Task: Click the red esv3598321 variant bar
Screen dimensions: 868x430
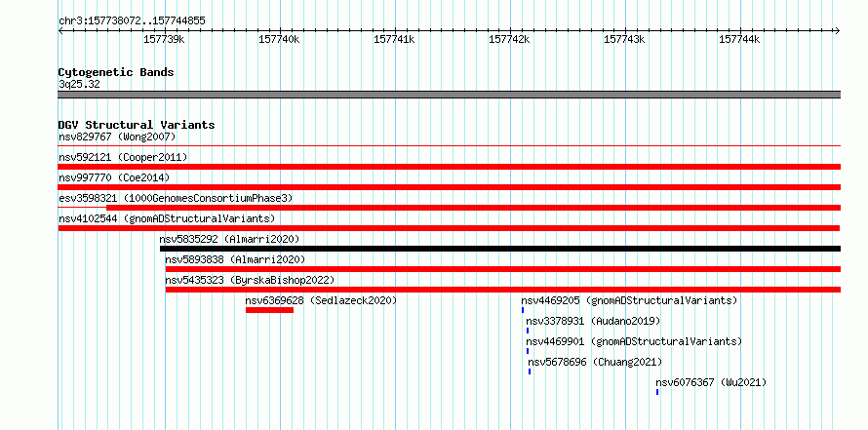Action: pos(473,208)
